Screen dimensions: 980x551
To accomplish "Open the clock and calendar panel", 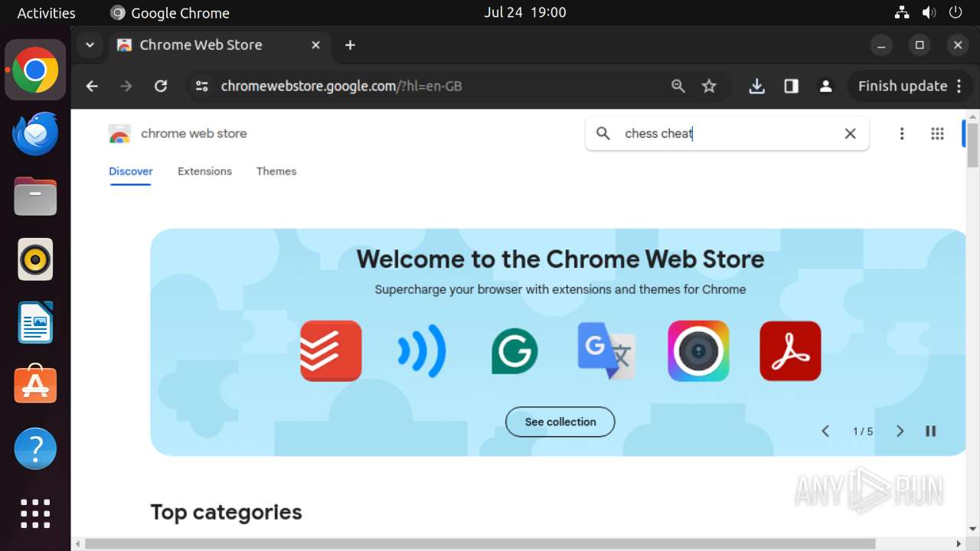I will point(525,13).
